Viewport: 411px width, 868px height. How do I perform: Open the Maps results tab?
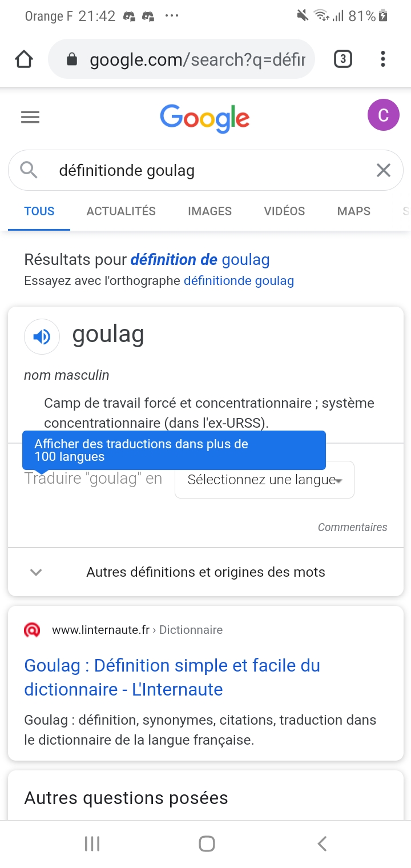(x=353, y=211)
